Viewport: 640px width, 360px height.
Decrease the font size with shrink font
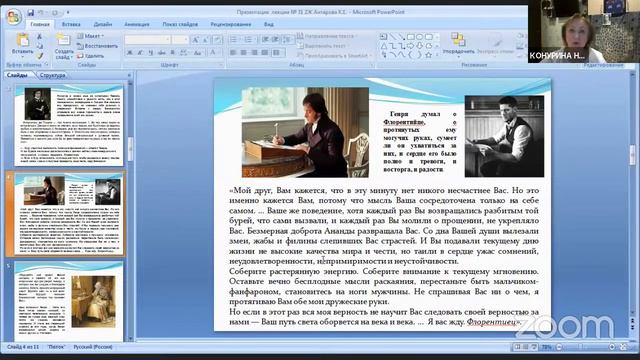205,40
